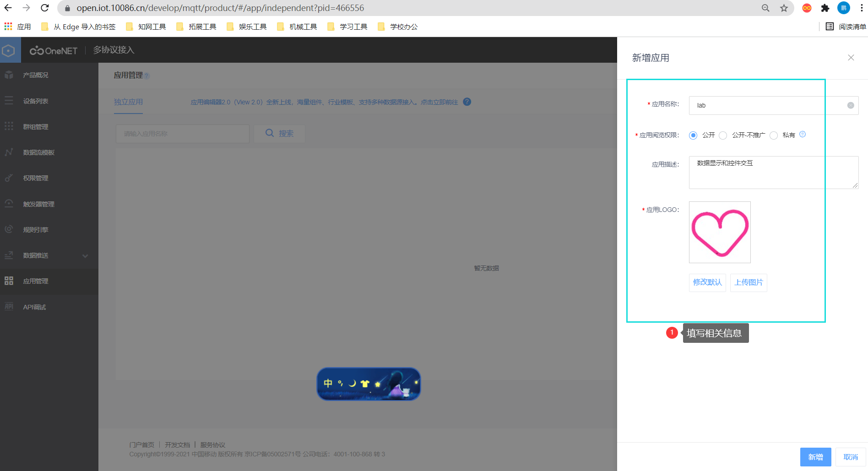Click the heart LOGO thumbnail
Image resolution: width=868 pixels, height=471 pixels.
click(720, 232)
